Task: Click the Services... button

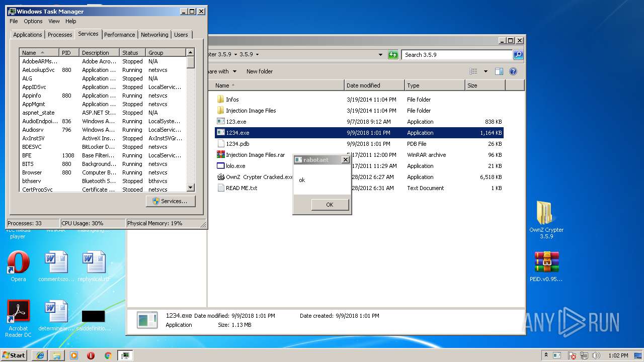Action: 171,201
